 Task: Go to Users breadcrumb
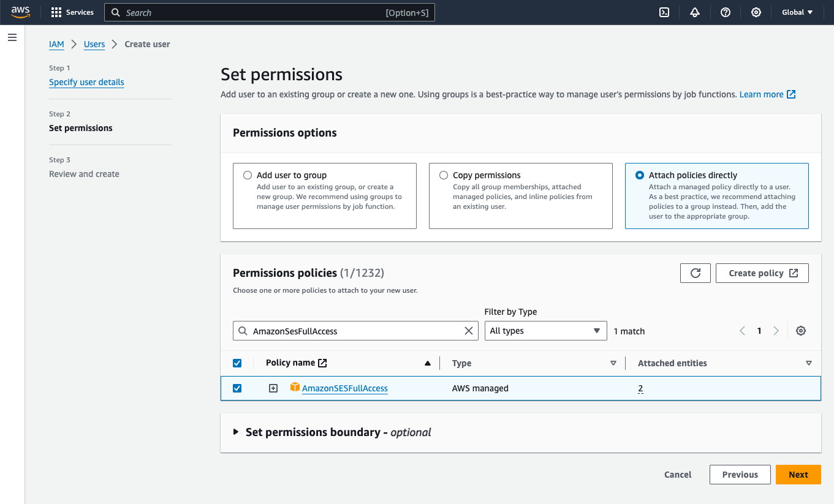[94, 44]
